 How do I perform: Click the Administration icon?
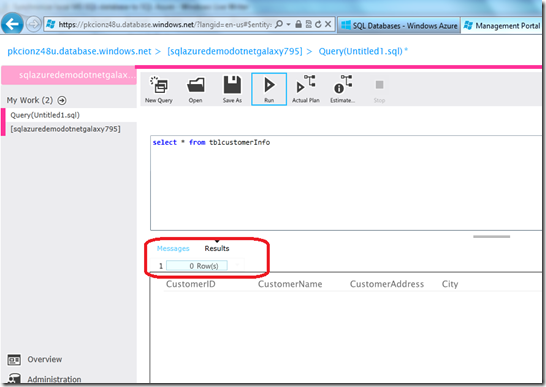point(14,378)
